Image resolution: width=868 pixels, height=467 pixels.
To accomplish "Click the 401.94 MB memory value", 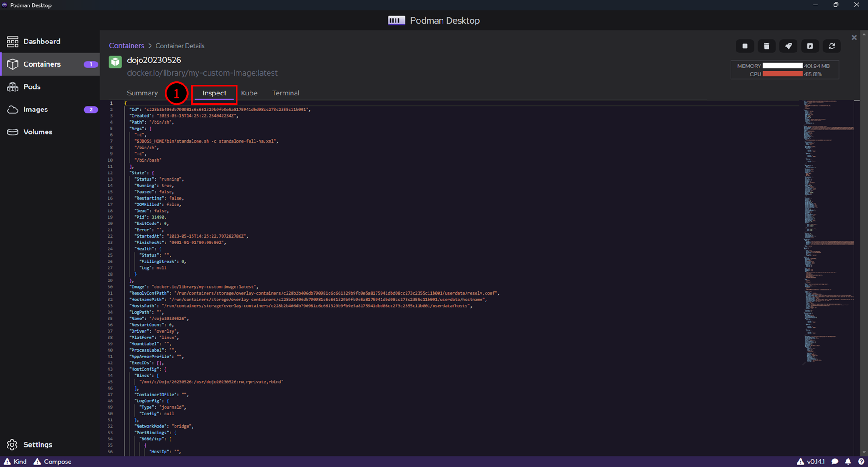I will [x=816, y=66].
